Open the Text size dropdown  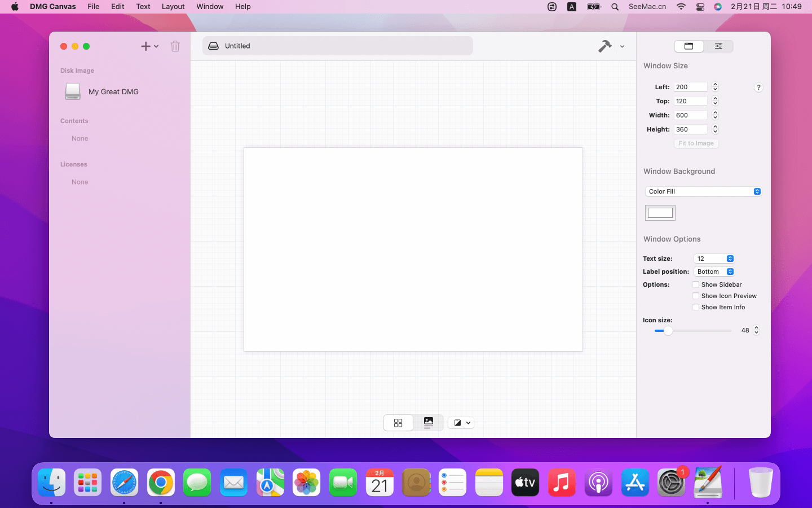coord(714,259)
